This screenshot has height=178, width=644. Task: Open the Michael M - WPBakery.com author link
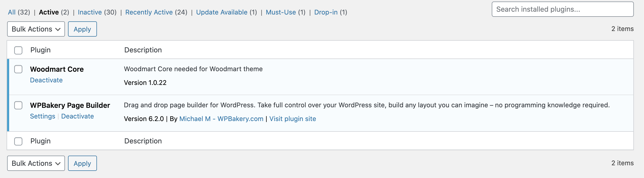tap(221, 119)
